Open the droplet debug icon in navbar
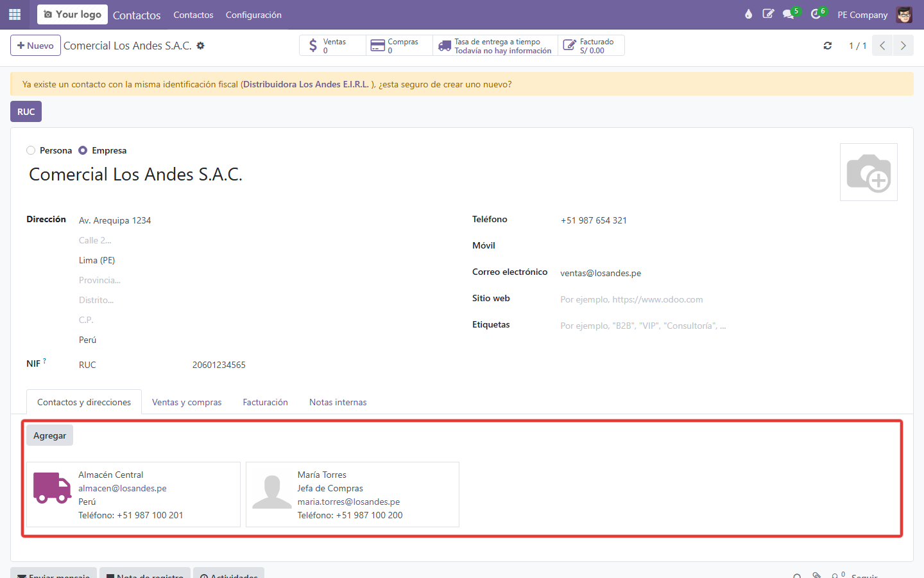Viewport: 924px width, 578px height. 748,14
